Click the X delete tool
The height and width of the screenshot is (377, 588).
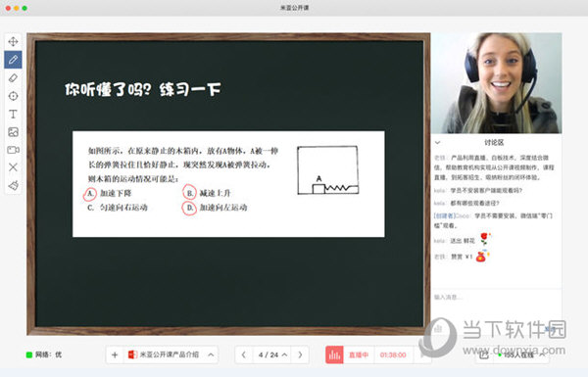(13, 167)
